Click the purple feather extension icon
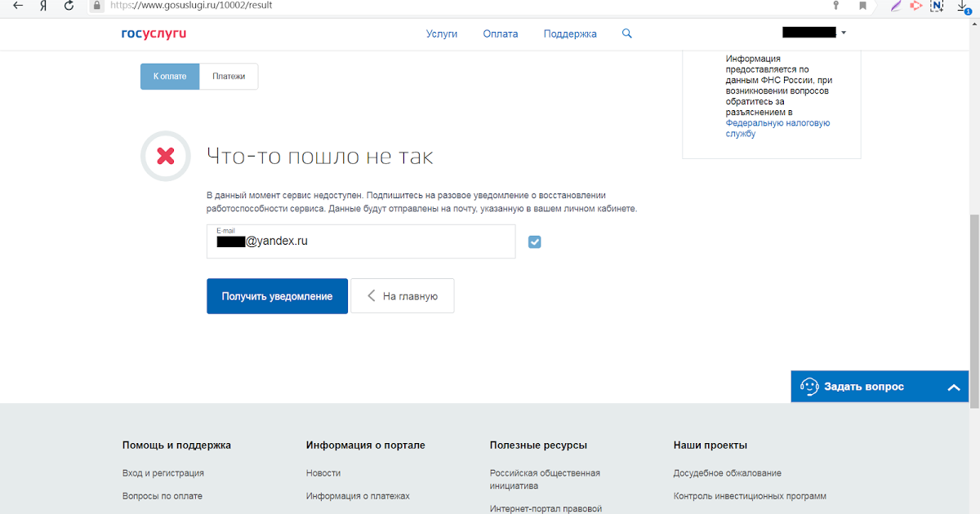 896,5
